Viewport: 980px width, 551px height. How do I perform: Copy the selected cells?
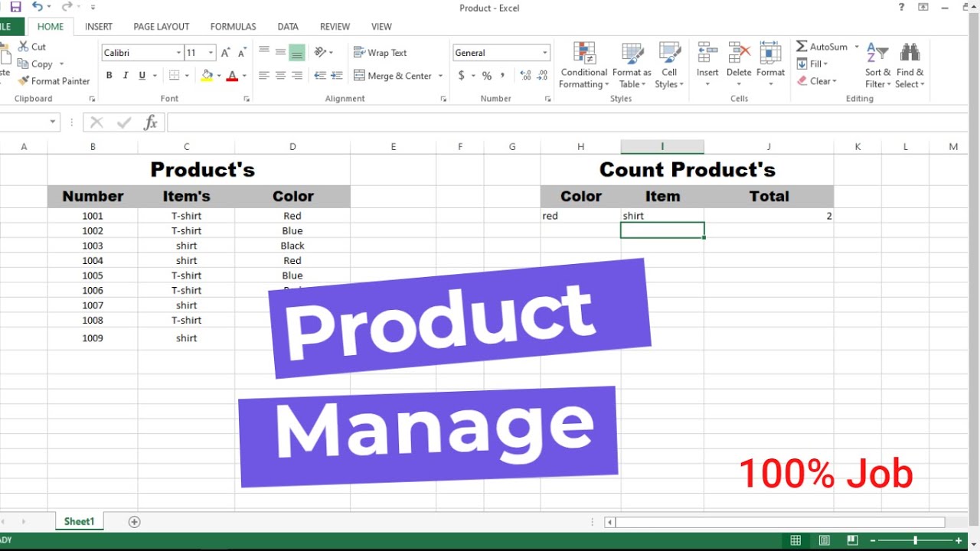coord(35,64)
